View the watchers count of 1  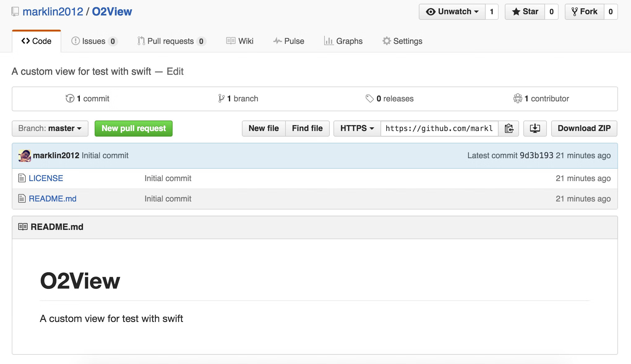[492, 12]
